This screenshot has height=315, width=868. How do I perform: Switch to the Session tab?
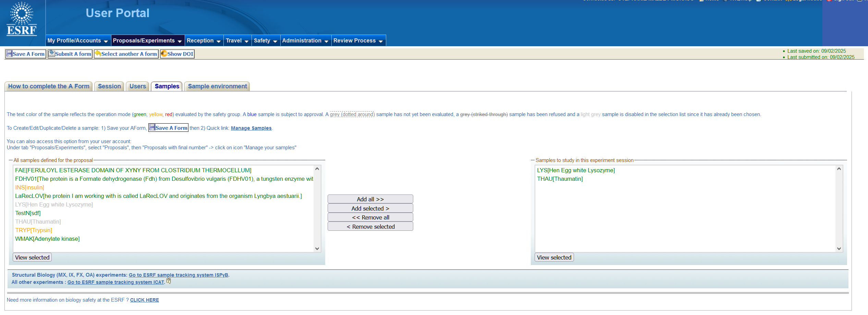coord(109,86)
